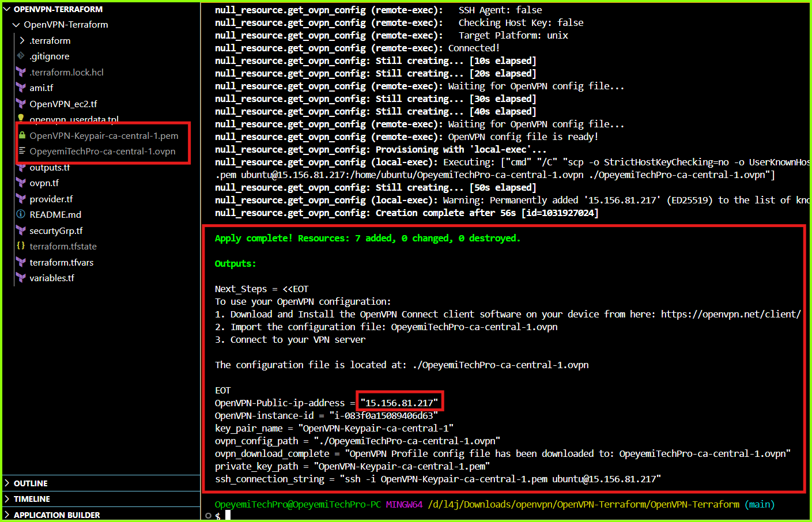
Task: Click Terraform icon beside terraform.tfvars
Action: click(21, 262)
